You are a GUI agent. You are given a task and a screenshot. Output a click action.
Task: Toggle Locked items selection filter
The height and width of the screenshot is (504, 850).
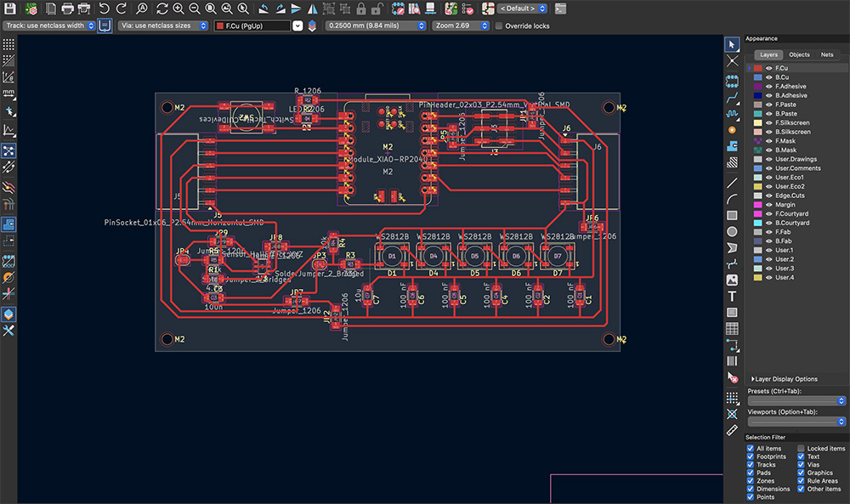point(801,448)
